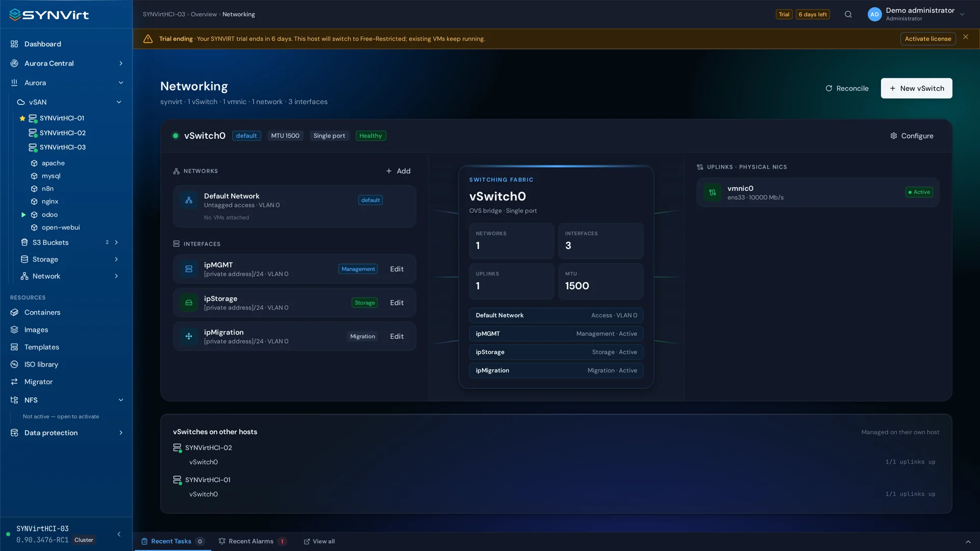Click the SYNVirt logo

tap(49, 15)
